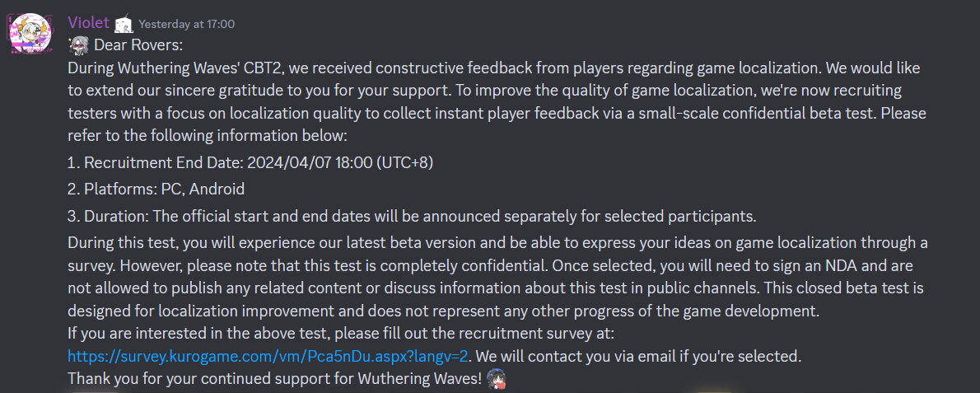The image size is (980, 393).
Task: Select the "Duration" list item line
Action: tap(412, 216)
